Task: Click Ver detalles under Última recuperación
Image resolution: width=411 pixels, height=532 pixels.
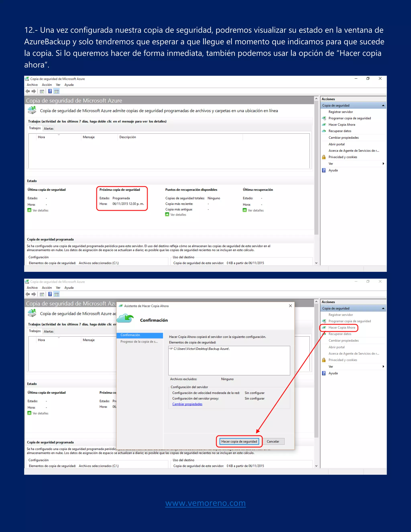Action: (256, 210)
